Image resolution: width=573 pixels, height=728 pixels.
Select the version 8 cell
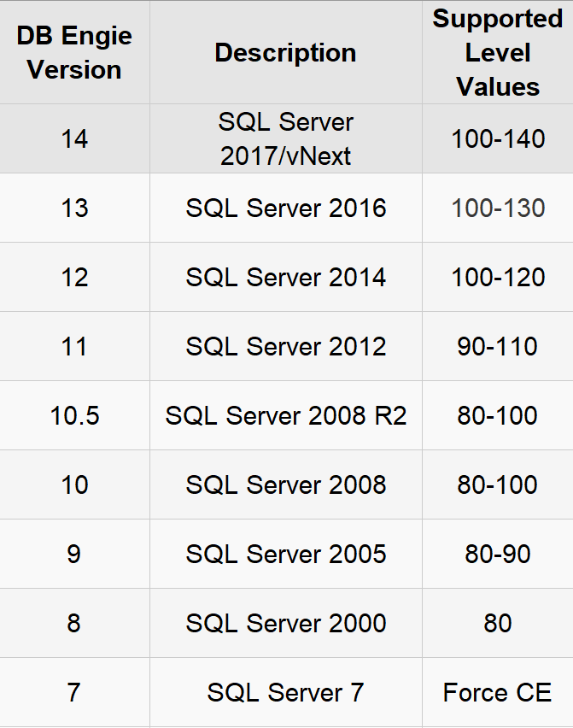point(74,623)
